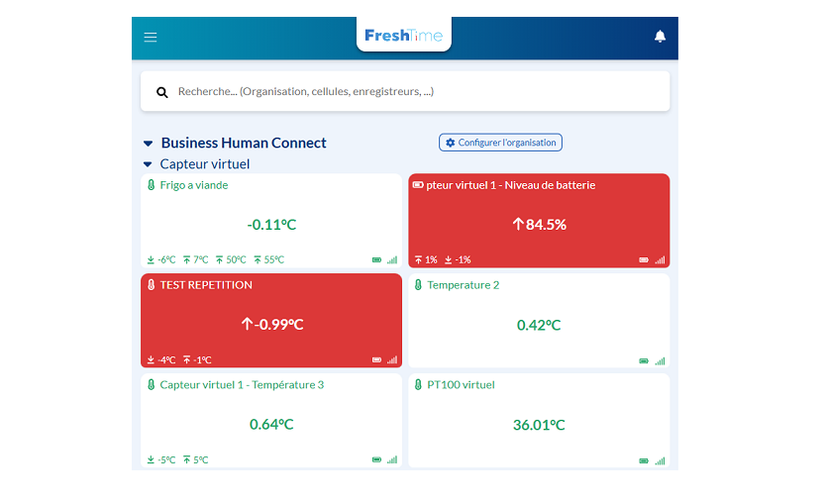Click the notifications bell icon

pyautogui.click(x=660, y=37)
